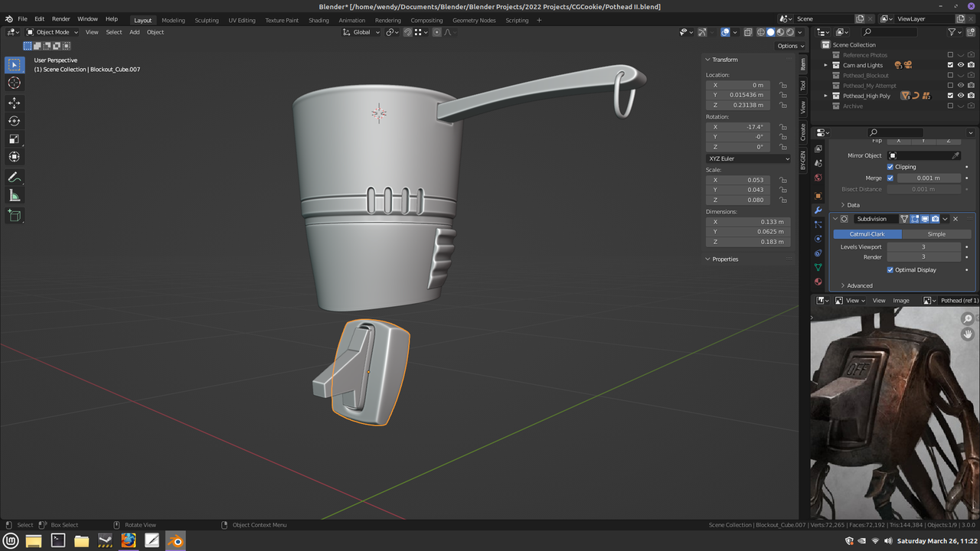Select the Rotate tool in the toolbar
The height and width of the screenshot is (551, 980).
pyautogui.click(x=15, y=121)
